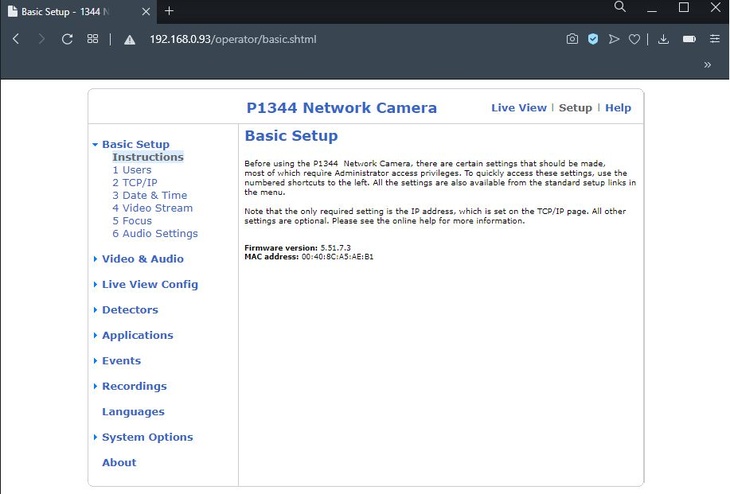Image resolution: width=730 pixels, height=494 pixels.
Task: Open the 1 Users shortcut
Action: (132, 170)
